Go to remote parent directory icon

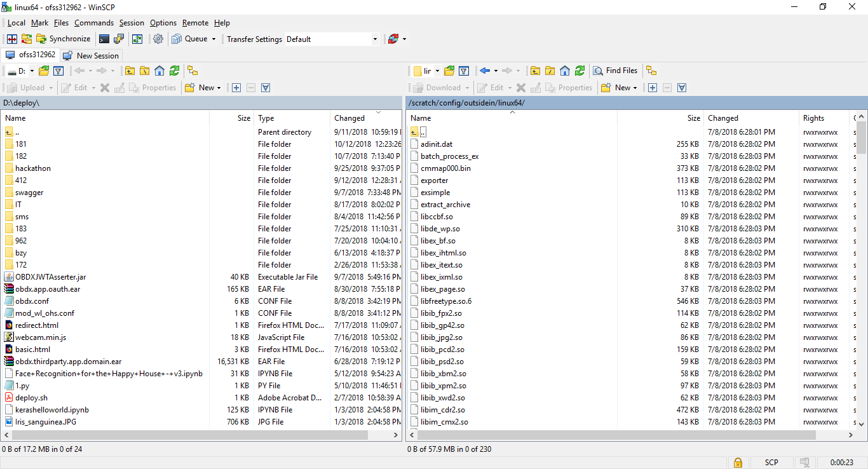point(535,71)
